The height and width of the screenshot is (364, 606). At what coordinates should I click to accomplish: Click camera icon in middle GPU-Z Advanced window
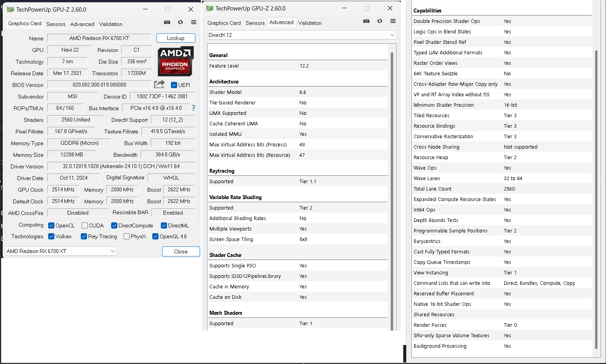(366, 21)
